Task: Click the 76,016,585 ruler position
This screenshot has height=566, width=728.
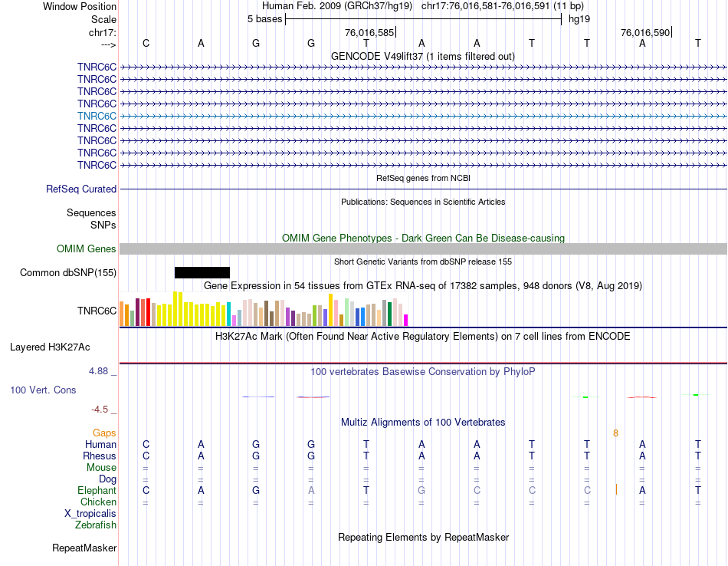Action: click(x=369, y=32)
